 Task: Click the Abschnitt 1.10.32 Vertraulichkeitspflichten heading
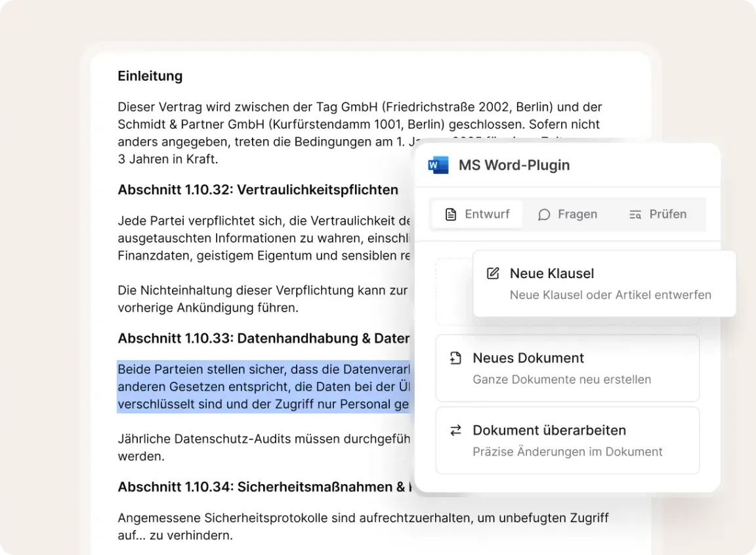pyautogui.click(x=258, y=190)
